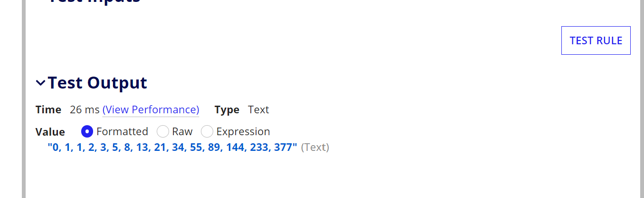Click the gray (Text) type annotation
Viewport: 644px width, 198px height.
pos(315,148)
